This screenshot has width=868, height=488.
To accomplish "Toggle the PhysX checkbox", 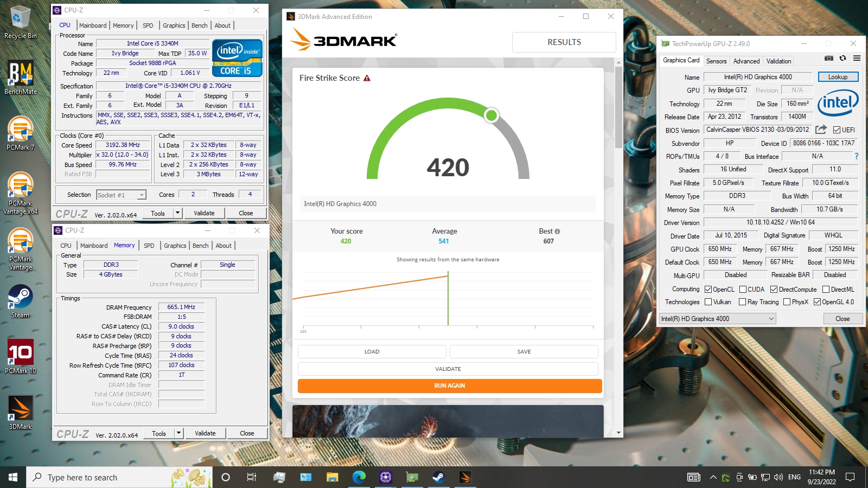I will [787, 302].
